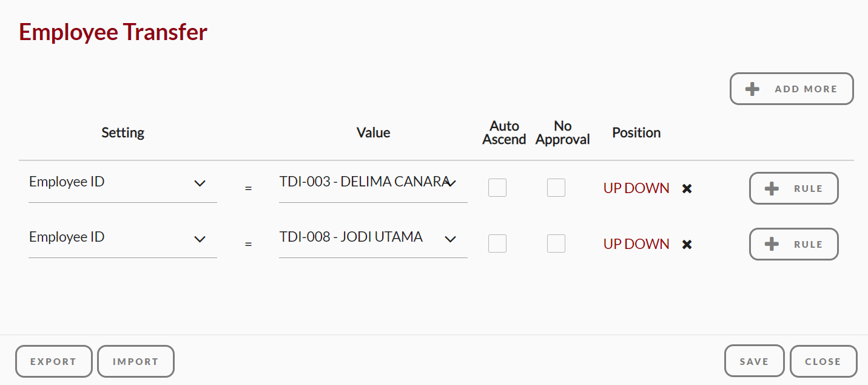Expand the TDI-008 JODI UTAMA value dropdown
Image resolution: width=868 pixels, height=385 pixels.
click(x=451, y=239)
